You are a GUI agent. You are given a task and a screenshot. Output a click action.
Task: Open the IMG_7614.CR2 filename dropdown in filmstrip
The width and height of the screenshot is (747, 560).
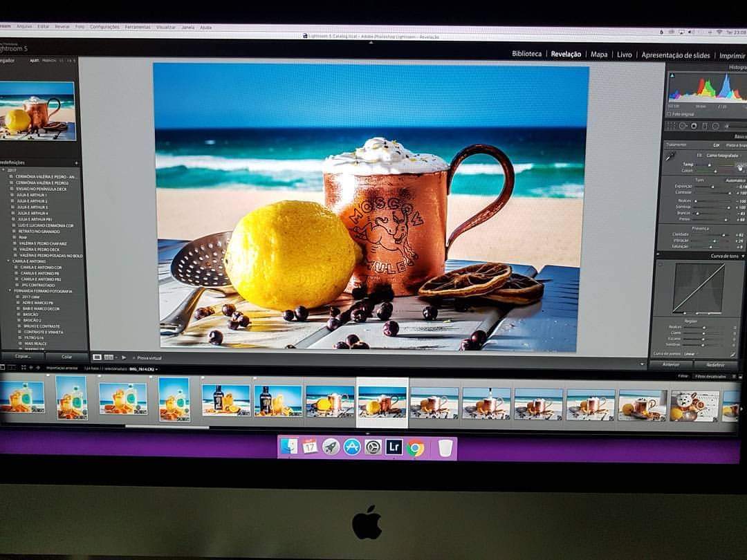point(143,369)
